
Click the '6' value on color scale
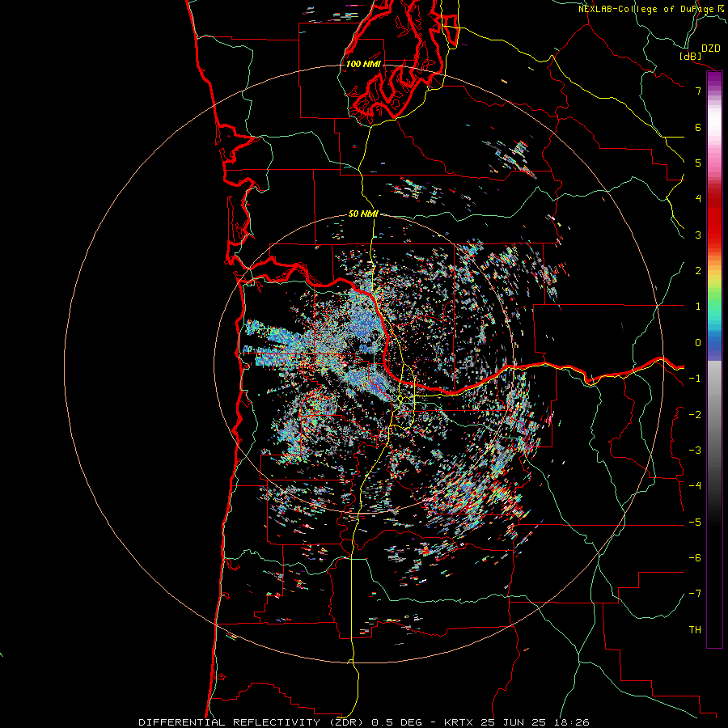click(x=698, y=127)
